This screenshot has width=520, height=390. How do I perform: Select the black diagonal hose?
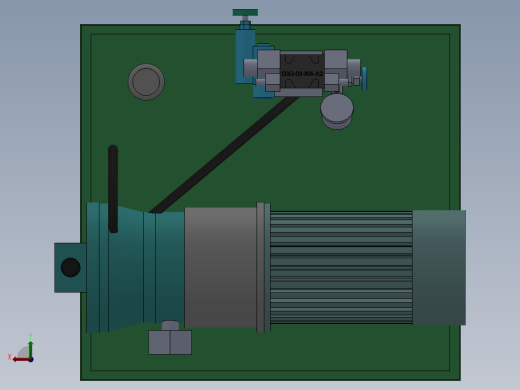click(x=224, y=154)
